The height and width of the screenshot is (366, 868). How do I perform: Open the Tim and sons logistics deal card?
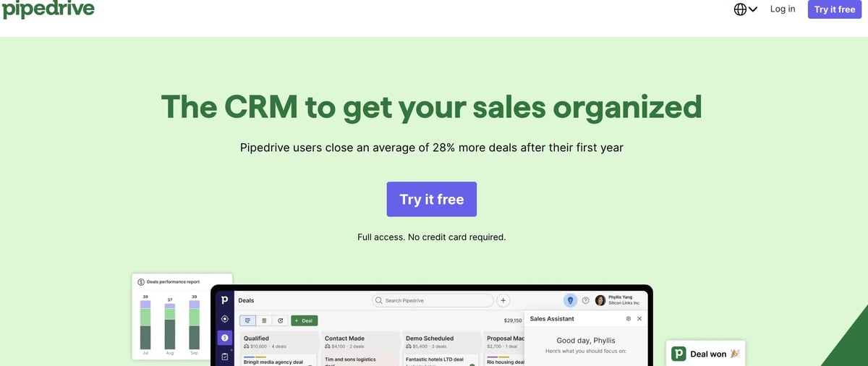coord(359,360)
